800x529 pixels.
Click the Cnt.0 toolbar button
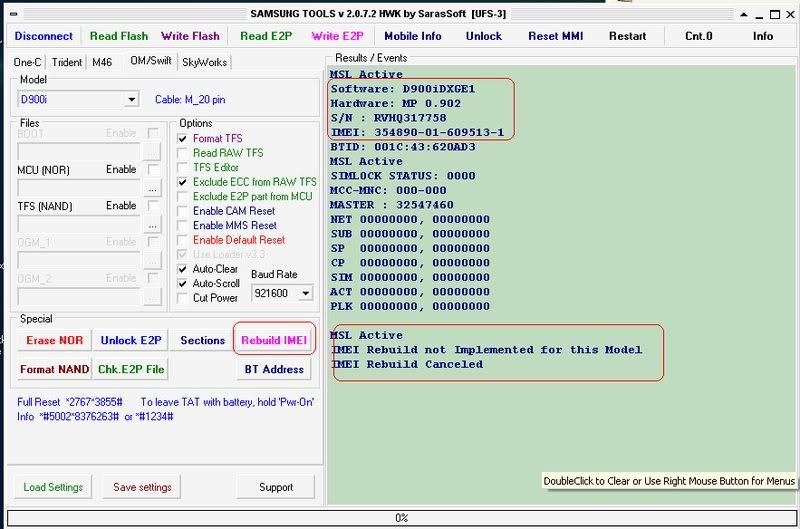click(x=698, y=36)
